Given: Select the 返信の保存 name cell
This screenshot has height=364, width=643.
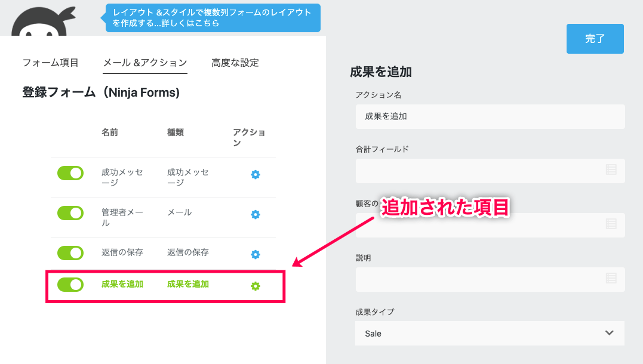Looking at the screenshot, I should pyautogui.click(x=122, y=252).
